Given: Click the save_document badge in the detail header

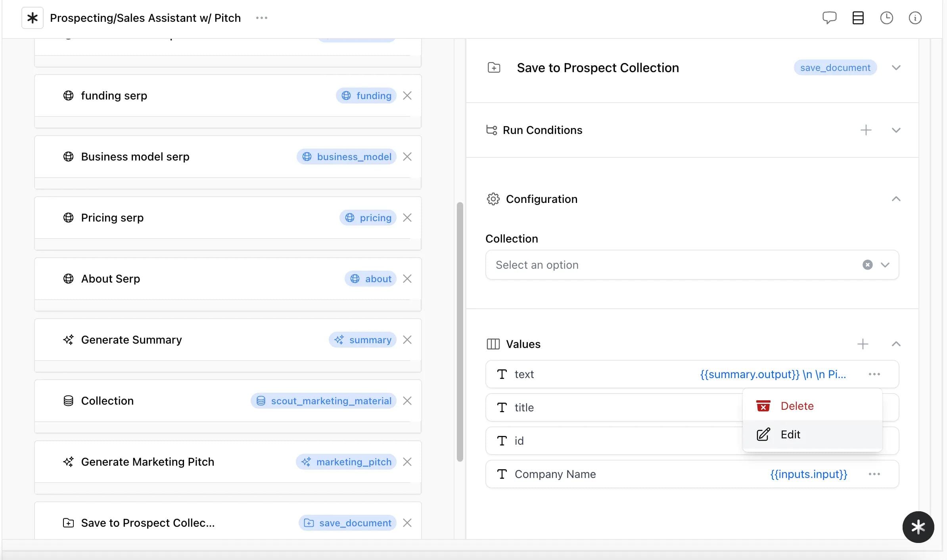Looking at the screenshot, I should coord(835,67).
